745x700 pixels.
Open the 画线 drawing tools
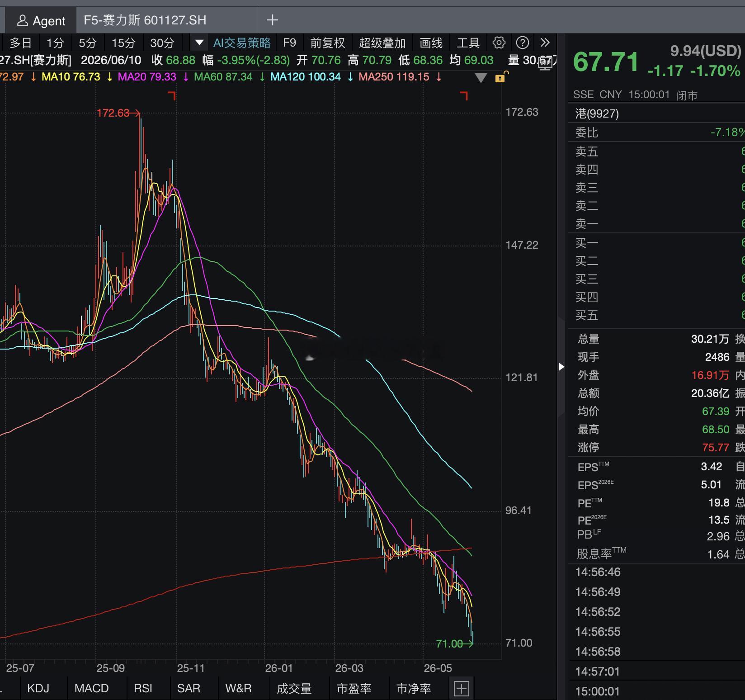tap(431, 43)
